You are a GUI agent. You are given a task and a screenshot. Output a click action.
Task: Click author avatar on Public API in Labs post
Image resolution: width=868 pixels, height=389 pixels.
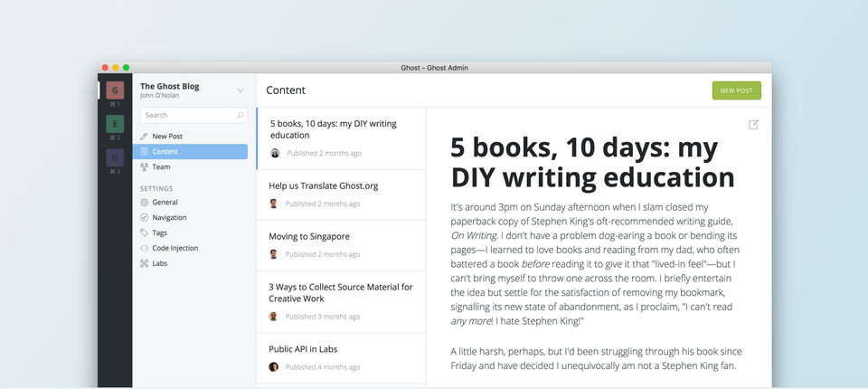pos(273,366)
